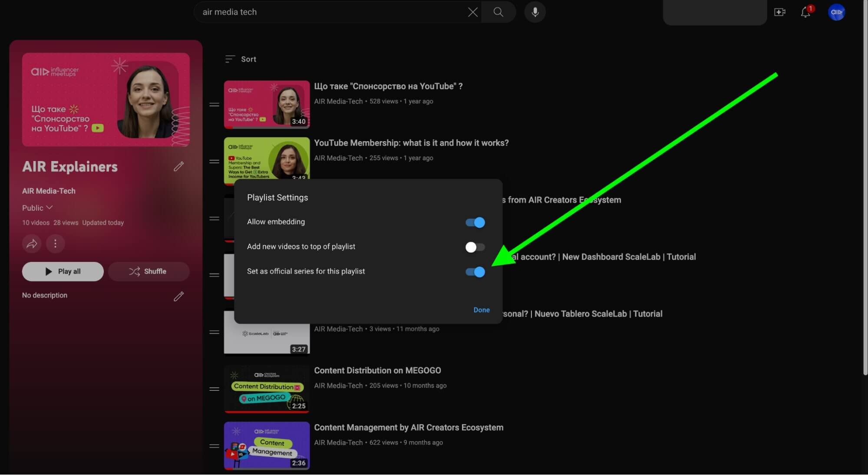Click the Playlist Settings heading
This screenshot has width=868, height=475.
(x=277, y=198)
